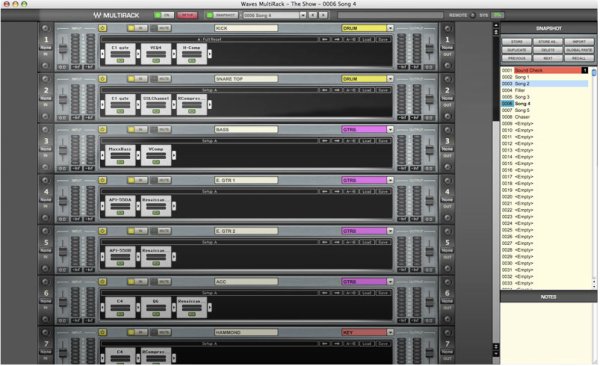The height and width of the screenshot is (366, 600).
Task: Select snapshot 0002 Song 1
Action: (x=545, y=77)
